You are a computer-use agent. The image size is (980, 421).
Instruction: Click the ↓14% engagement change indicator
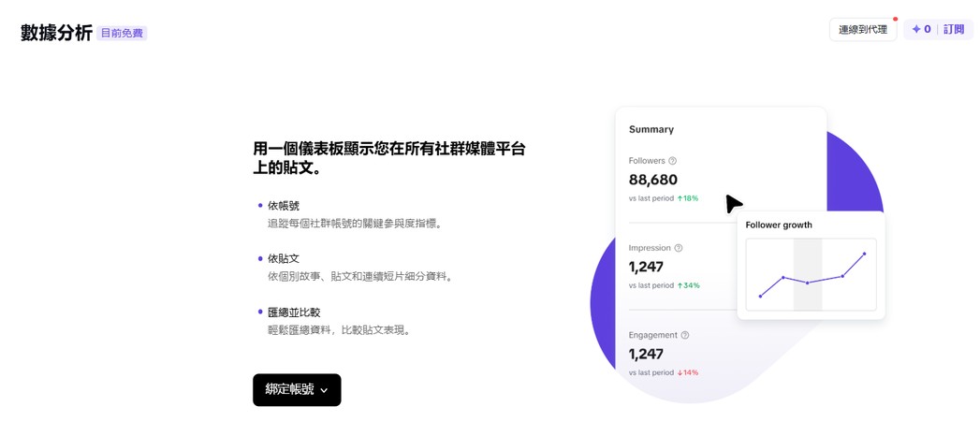(688, 373)
